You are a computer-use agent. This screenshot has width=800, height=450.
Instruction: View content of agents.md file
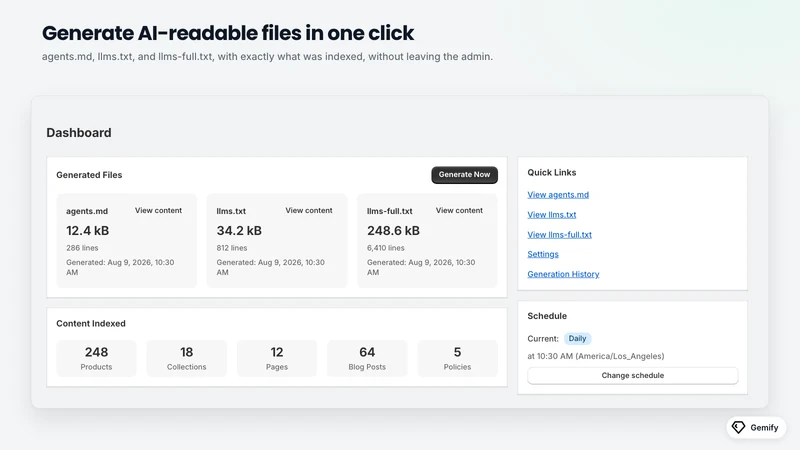[158, 210]
